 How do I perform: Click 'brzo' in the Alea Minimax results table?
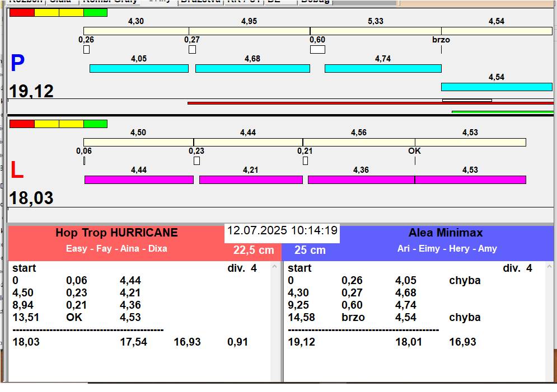pos(353,318)
